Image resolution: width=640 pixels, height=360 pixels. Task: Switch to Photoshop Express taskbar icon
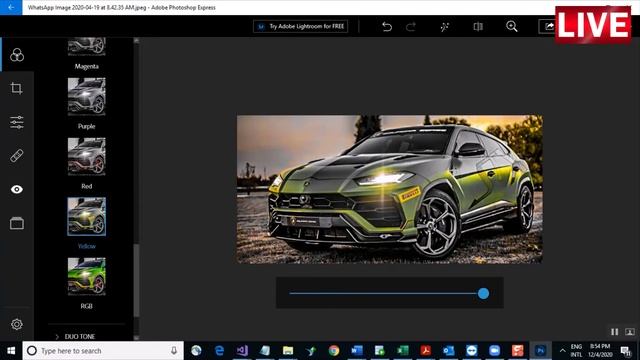[540, 351]
